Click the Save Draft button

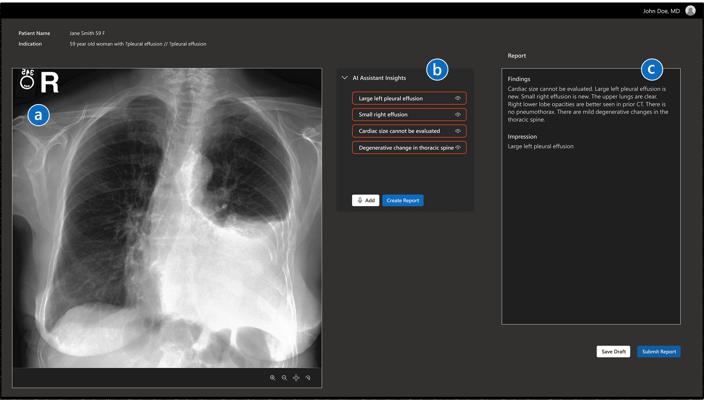click(x=613, y=352)
